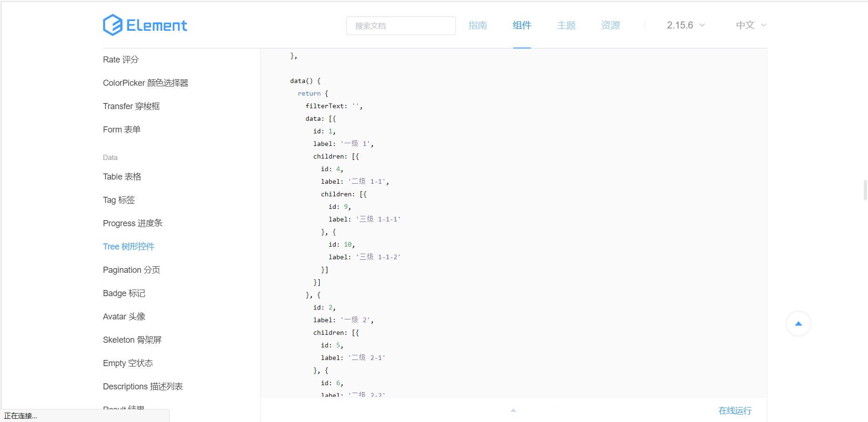This screenshot has width=868, height=422.
Task: Go to Form 表单 in the sidebar
Action: [x=122, y=130]
